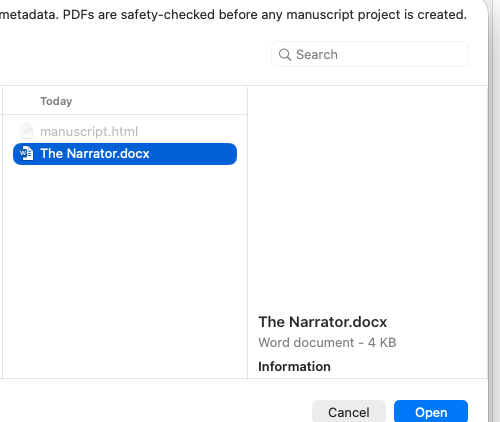Open the selected document
The image size is (500, 422).
[431, 412]
